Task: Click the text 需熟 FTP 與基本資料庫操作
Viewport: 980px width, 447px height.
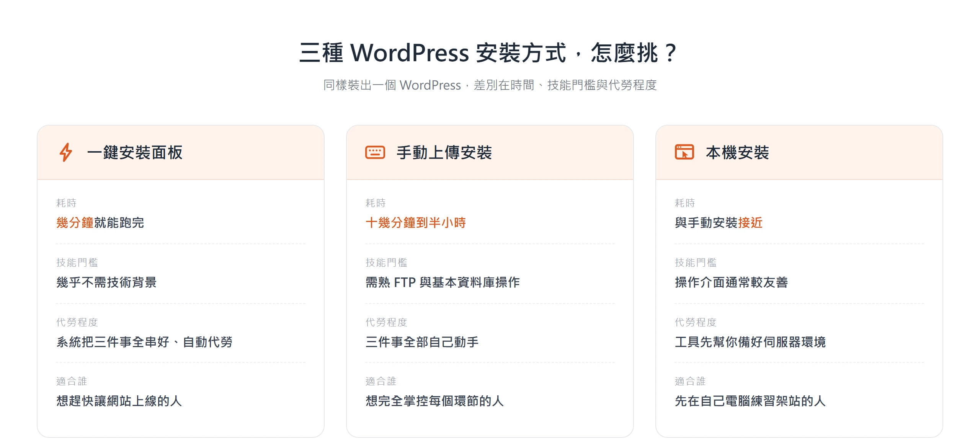Action: (x=443, y=282)
